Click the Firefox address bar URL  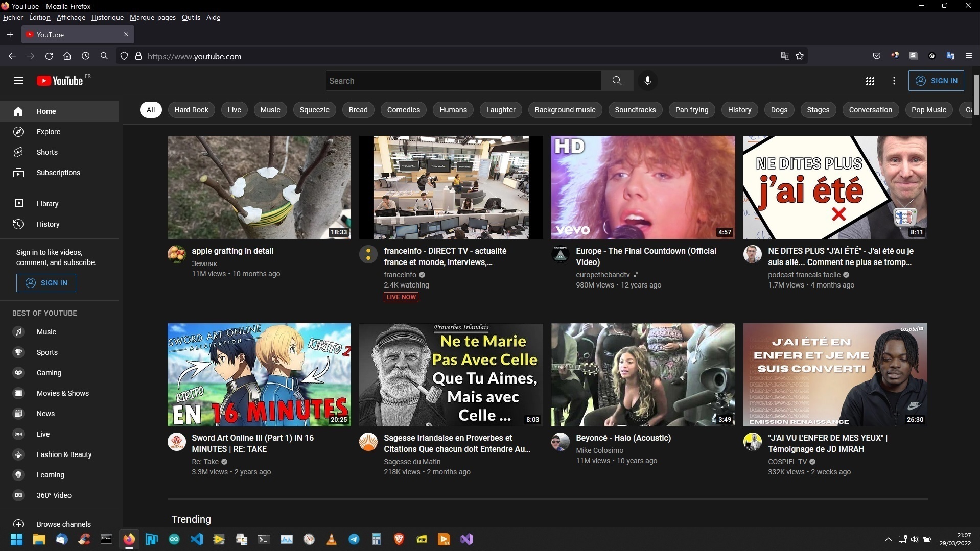194,56
